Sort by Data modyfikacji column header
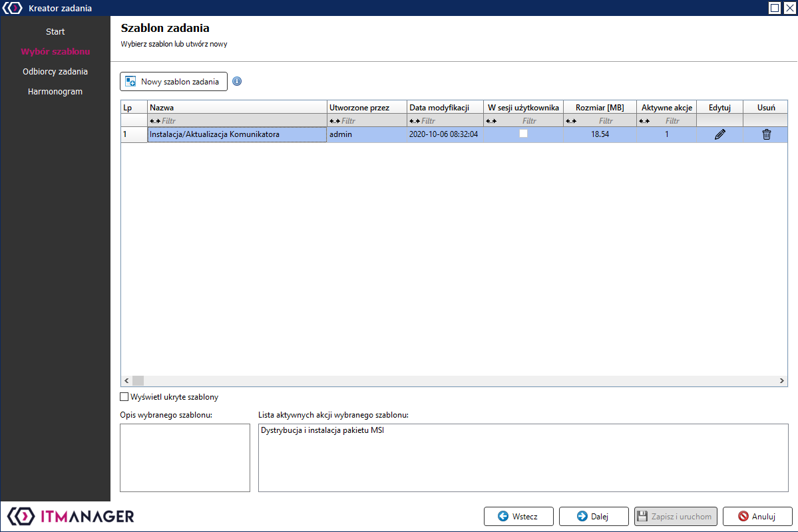 [x=445, y=107]
